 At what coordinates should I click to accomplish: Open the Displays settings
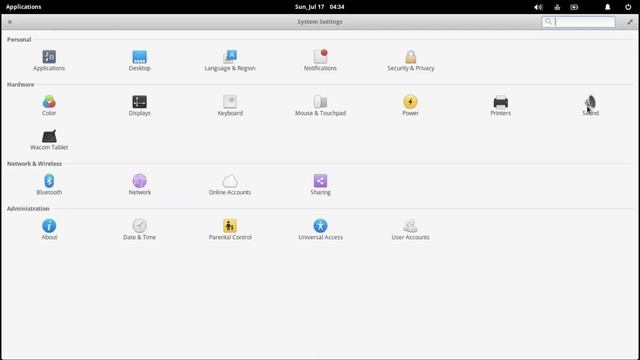[140, 105]
